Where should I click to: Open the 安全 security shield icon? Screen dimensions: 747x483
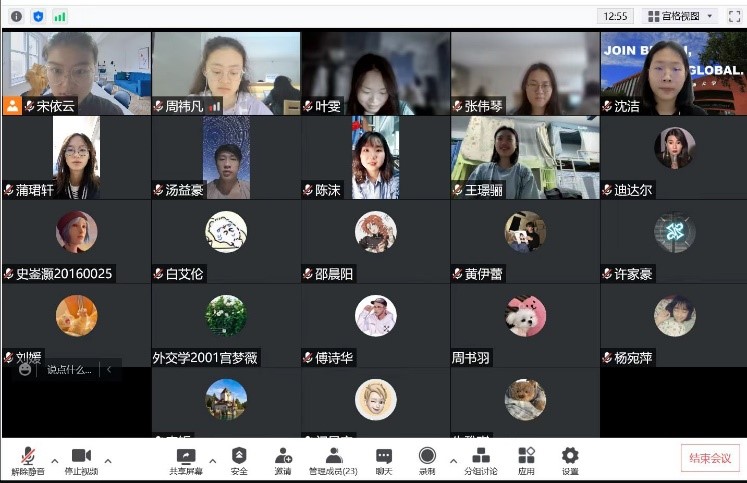[239, 459]
